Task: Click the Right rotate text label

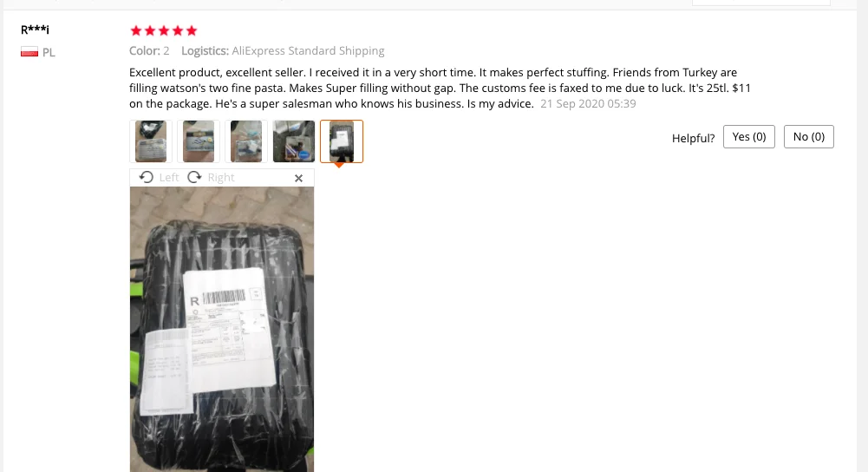Action: tap(221, 177)
